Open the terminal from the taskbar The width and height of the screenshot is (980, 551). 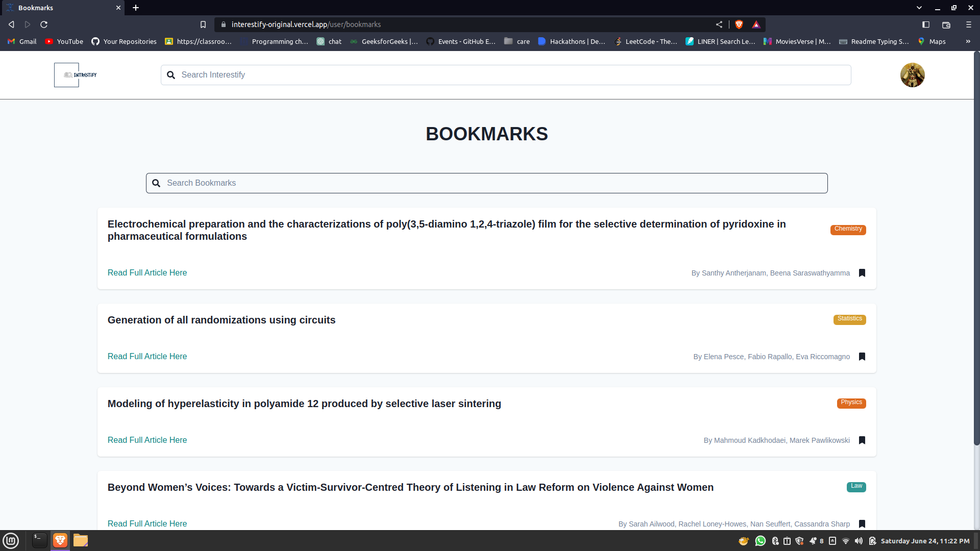[x=39, y=540]
